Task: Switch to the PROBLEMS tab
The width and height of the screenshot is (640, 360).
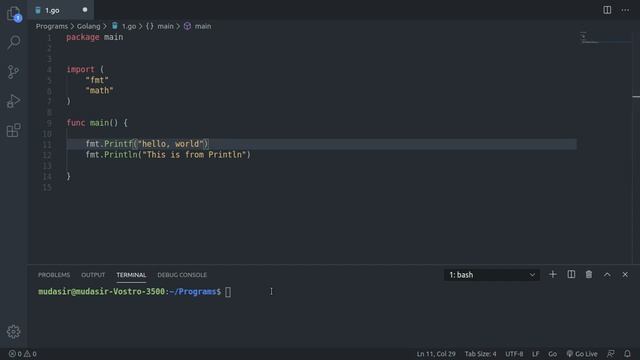Action: coord(54,275)
